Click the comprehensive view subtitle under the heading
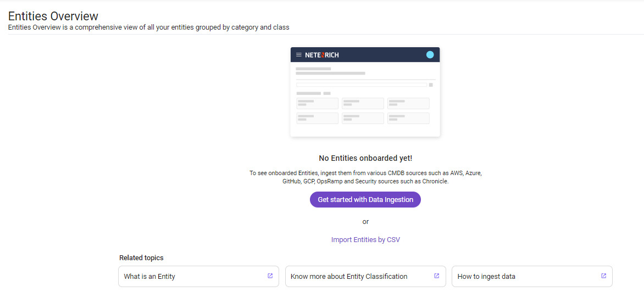 149,28
